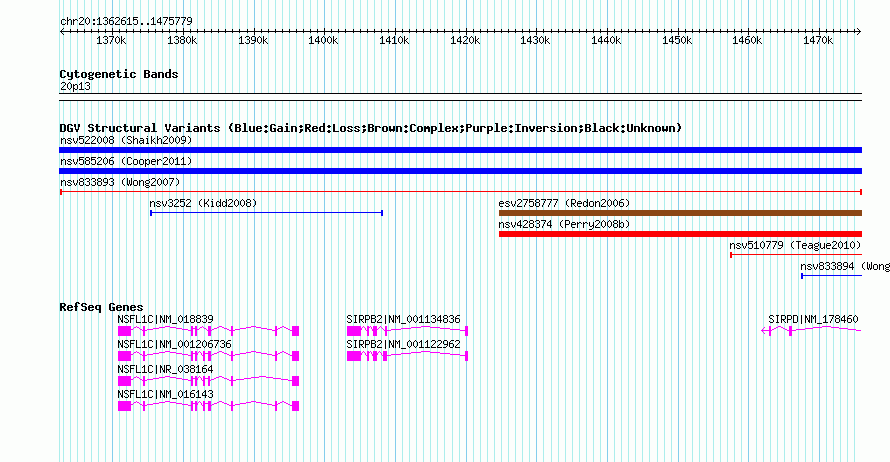Select the nsv3252 (Kidd2008) blue variant line
Viewport: 890px width, 462px height.
pyautogui.click(x=266, y=213)
